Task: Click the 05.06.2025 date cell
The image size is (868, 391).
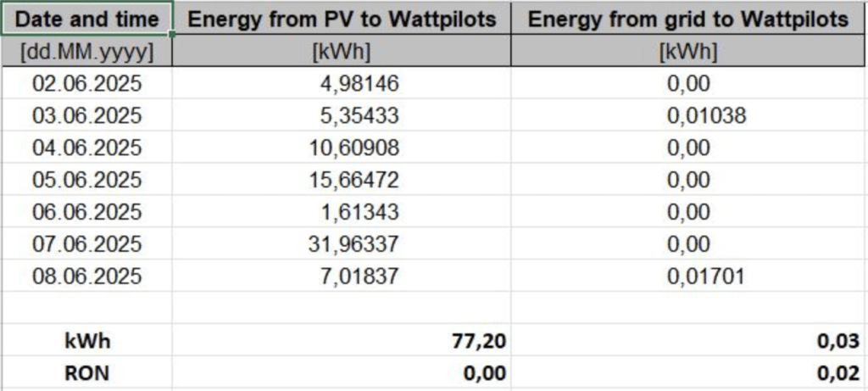Action: pyautogui.click(x=87, y=180)
